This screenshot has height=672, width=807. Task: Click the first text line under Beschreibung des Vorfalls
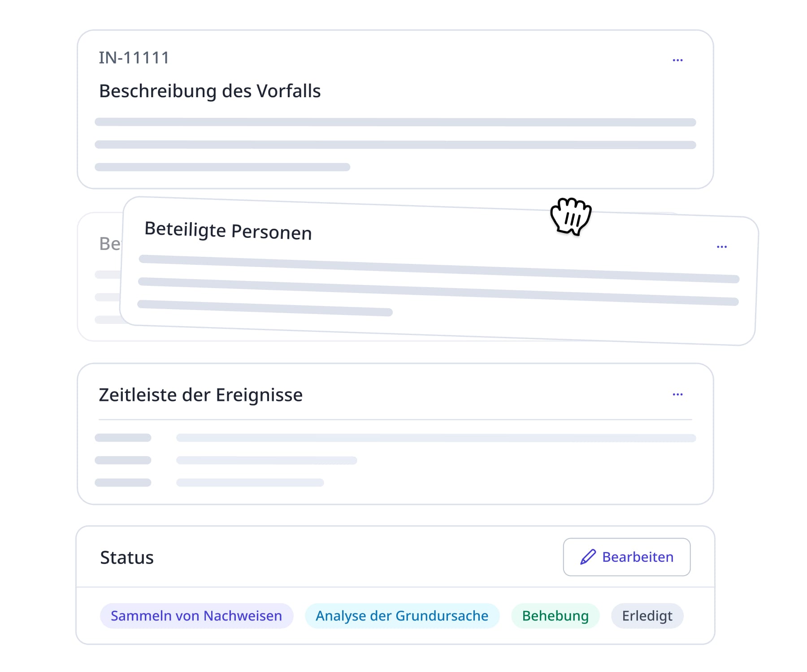pyautogui.click(x=395, y=122)
